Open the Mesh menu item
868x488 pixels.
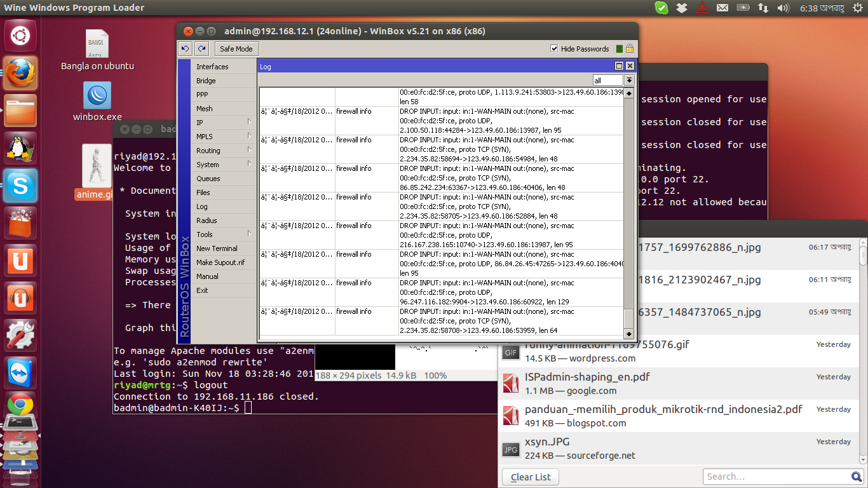coord(224,109)
